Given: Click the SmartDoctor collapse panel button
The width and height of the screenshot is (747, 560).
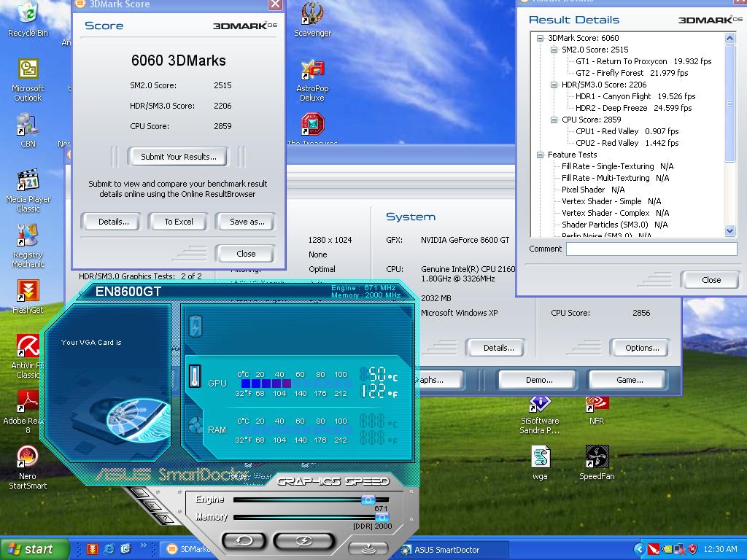Looking at the screenshot, I should 368,549.
